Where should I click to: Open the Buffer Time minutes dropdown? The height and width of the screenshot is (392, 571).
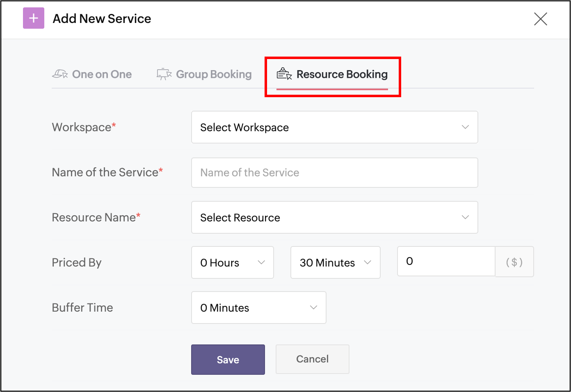pyautogui.click(x=258, y=308)
